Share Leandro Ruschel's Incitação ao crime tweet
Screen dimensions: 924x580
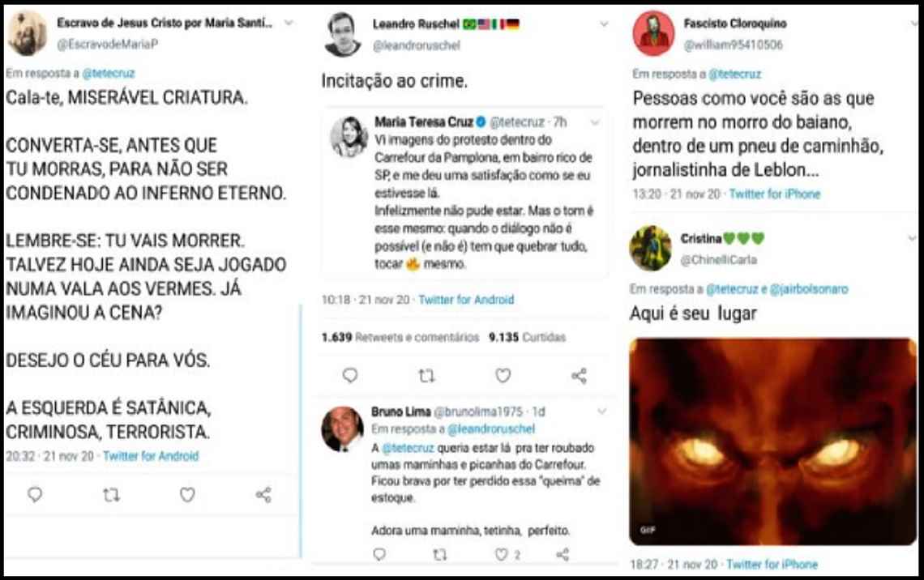point(579,376)
